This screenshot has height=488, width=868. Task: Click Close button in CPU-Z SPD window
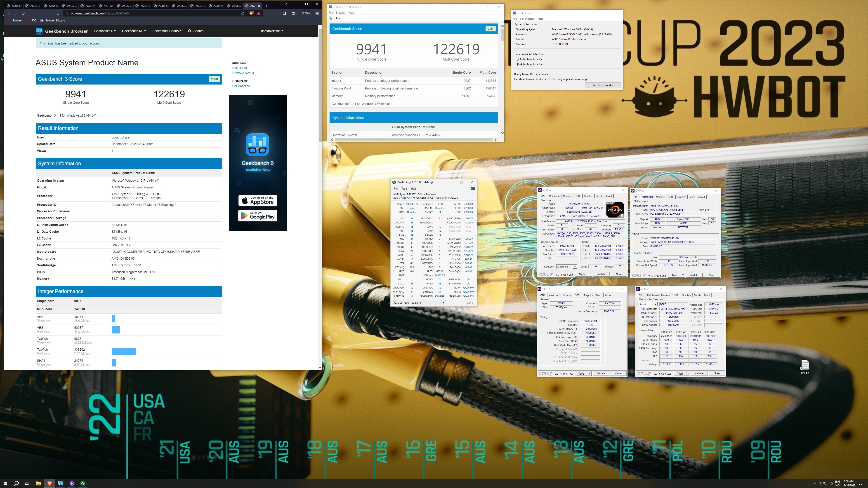716,373
